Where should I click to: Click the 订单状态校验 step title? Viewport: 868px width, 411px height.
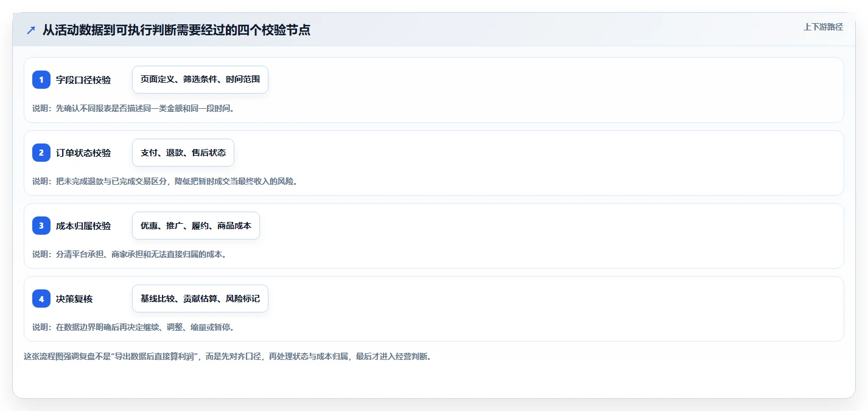click(83, 153)
